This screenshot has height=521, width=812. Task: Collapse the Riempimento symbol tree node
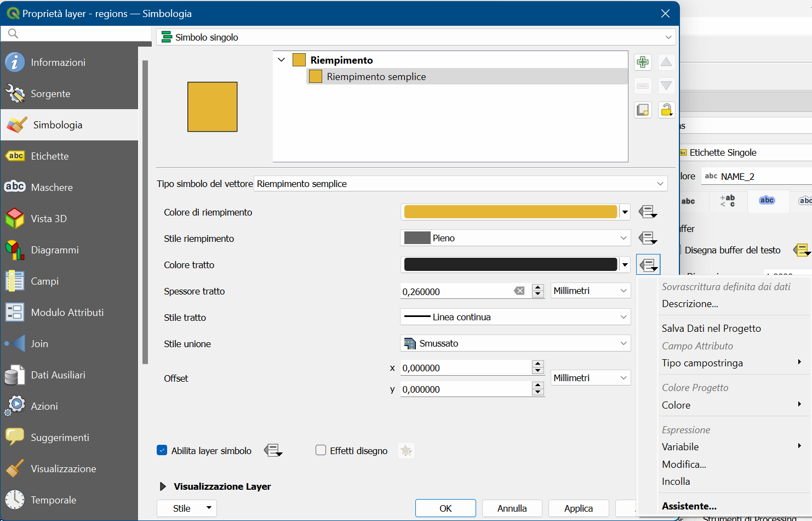pos(281,60)
